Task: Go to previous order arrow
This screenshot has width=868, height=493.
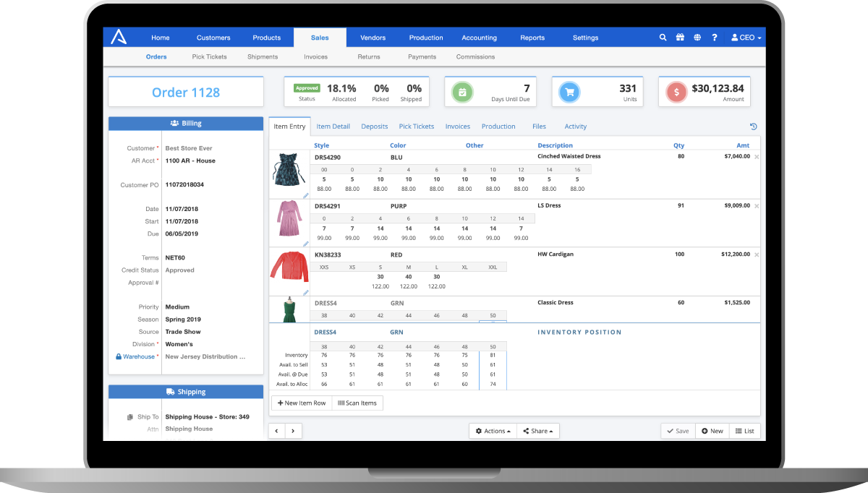Action: (x=277, y=431)
